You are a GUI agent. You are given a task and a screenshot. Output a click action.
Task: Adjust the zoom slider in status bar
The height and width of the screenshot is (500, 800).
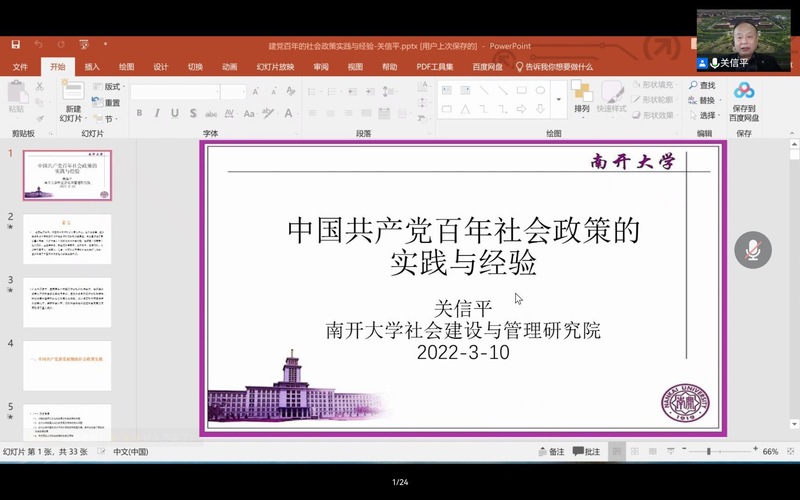tap(708, 452)
